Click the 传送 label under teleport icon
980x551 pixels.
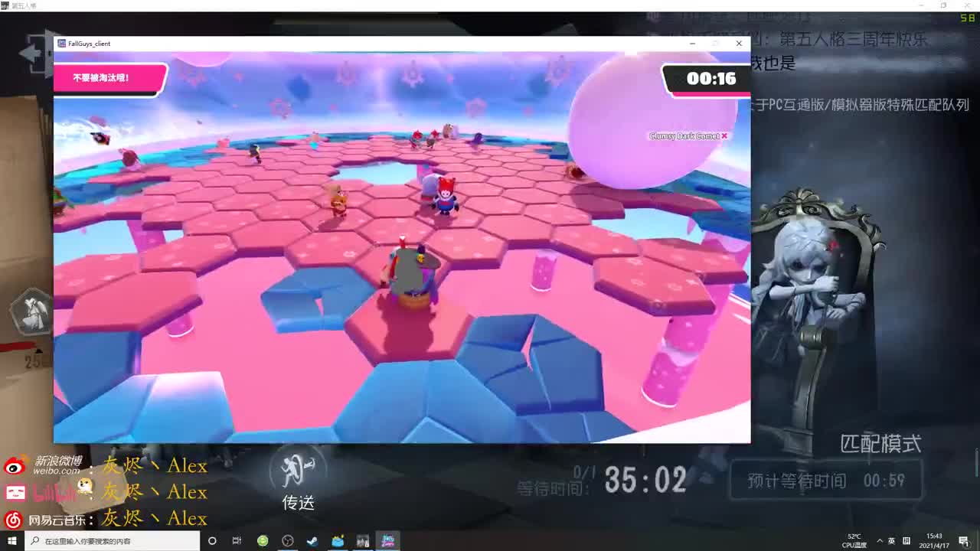pyautogui.click(x=299, y=503)
